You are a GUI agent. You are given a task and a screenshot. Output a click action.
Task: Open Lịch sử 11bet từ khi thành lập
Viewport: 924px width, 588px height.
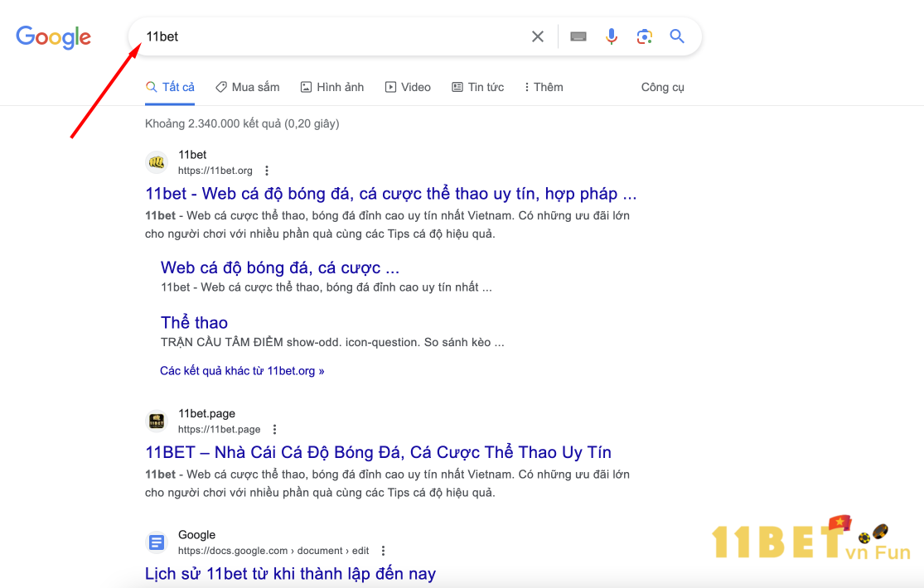click(291, 573)
